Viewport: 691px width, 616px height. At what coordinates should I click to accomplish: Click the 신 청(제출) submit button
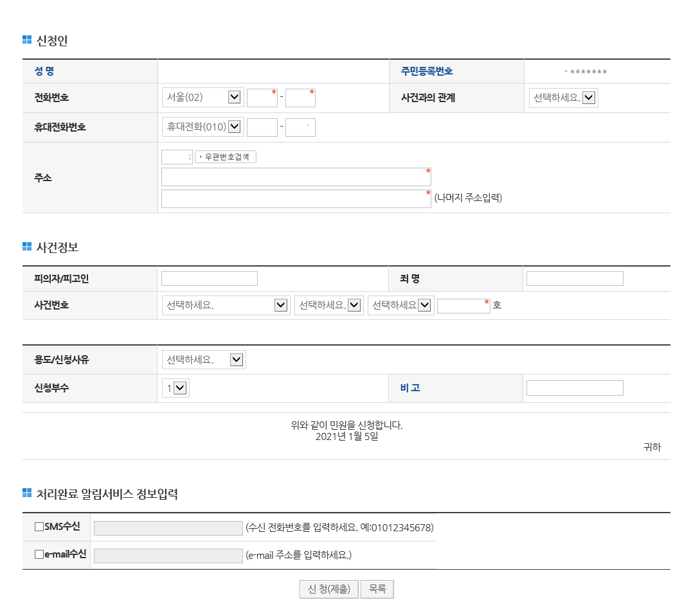(328, 589)
